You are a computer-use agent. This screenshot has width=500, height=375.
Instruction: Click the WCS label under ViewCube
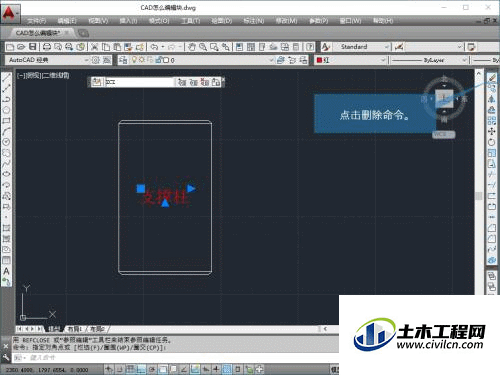443,134
